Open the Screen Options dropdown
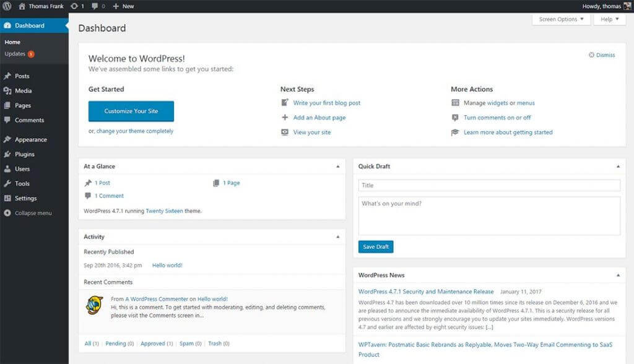 pos(560,19)
